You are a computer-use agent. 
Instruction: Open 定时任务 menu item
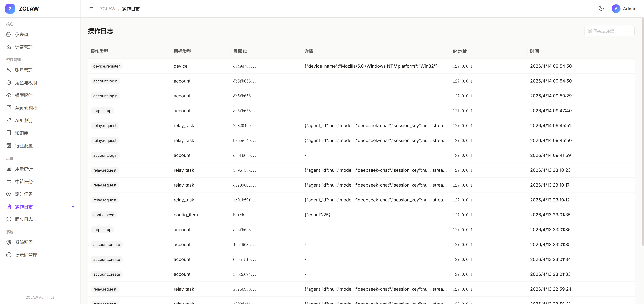pos(24,194)
